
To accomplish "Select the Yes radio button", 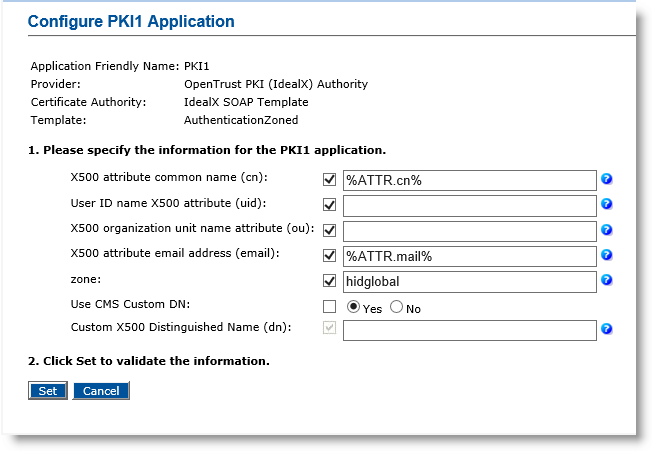I will tap(353, 307).
